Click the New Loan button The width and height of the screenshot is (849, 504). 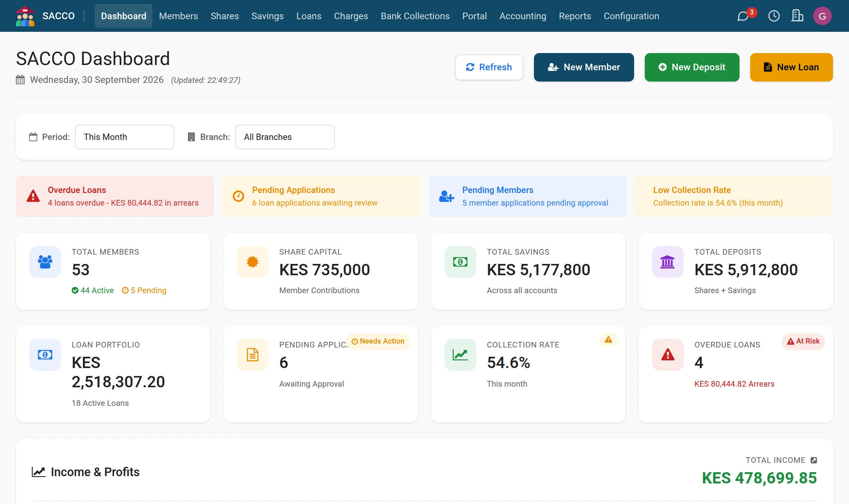[x=791, y=67]
